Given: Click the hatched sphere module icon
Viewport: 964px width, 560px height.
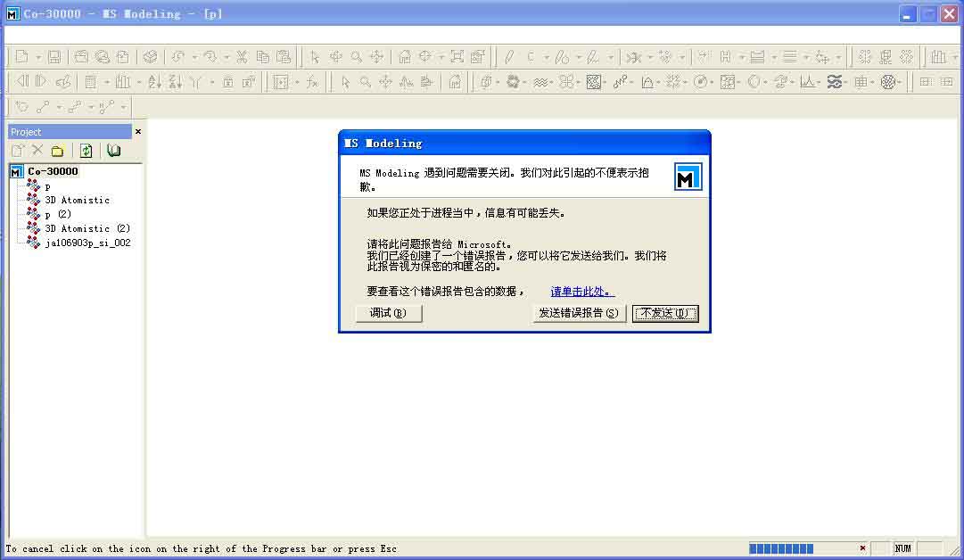Looking at the screenshot, I should pos(888,82).
